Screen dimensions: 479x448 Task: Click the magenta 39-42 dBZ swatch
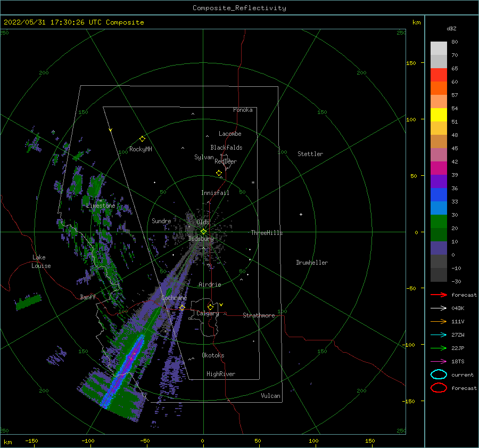pyautogui.click(x=439, y=168)
